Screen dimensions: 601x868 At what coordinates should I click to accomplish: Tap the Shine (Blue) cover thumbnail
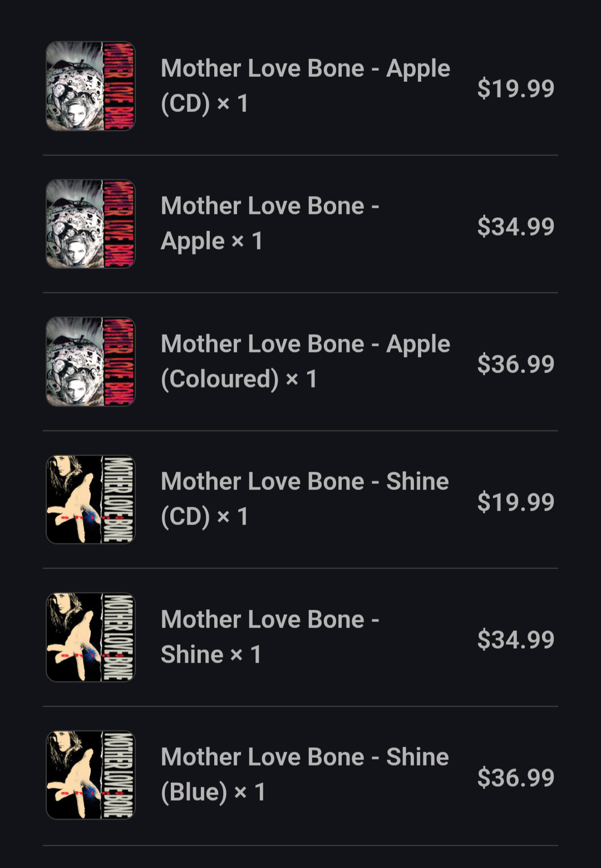[90, 775]
